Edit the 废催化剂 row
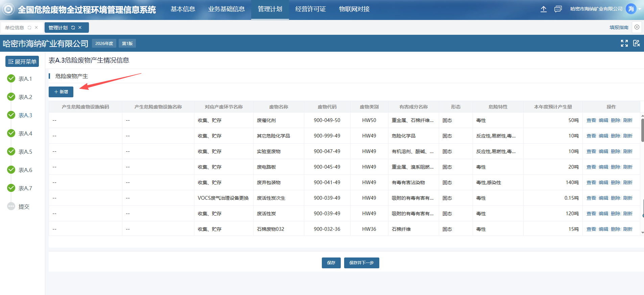Screen dimensions: 644x295 [x=603, y=120]
